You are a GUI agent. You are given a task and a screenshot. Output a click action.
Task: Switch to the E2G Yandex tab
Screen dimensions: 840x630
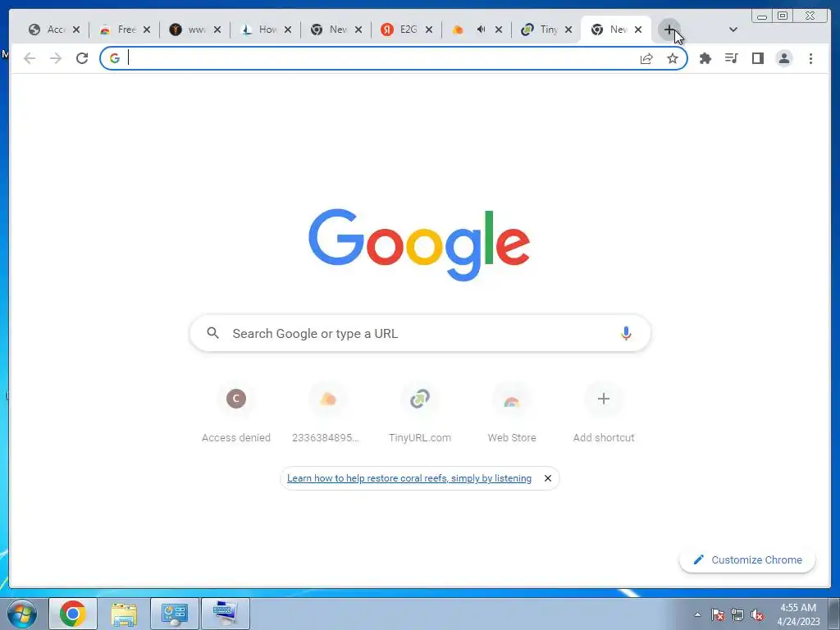[x=405, y=30]
